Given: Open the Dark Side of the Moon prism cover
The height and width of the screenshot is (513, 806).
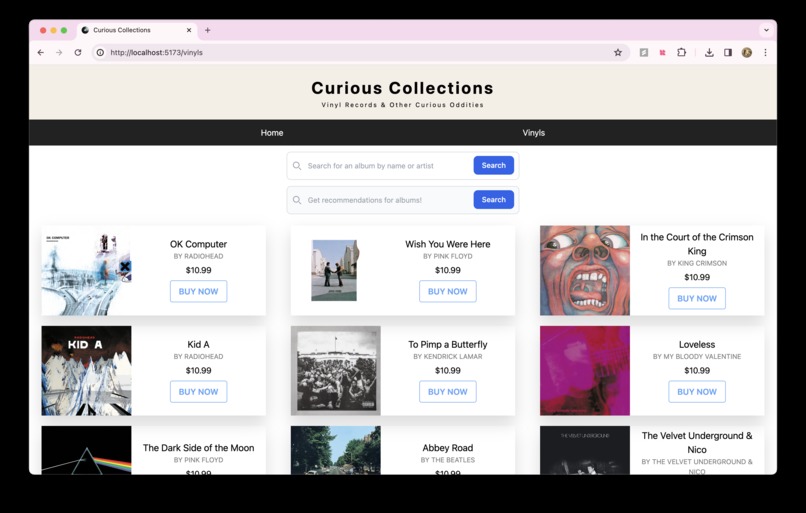Looking at the screenshot, I should tap(86, 450).
